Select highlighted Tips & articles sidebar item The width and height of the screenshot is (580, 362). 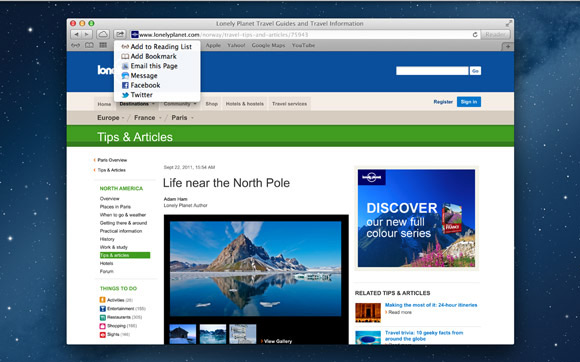click(x=125, y=255)
